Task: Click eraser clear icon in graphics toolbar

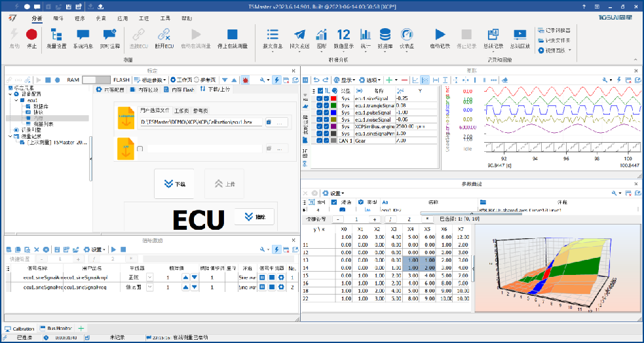Action: pyautogui.click(x=505, y=80)
